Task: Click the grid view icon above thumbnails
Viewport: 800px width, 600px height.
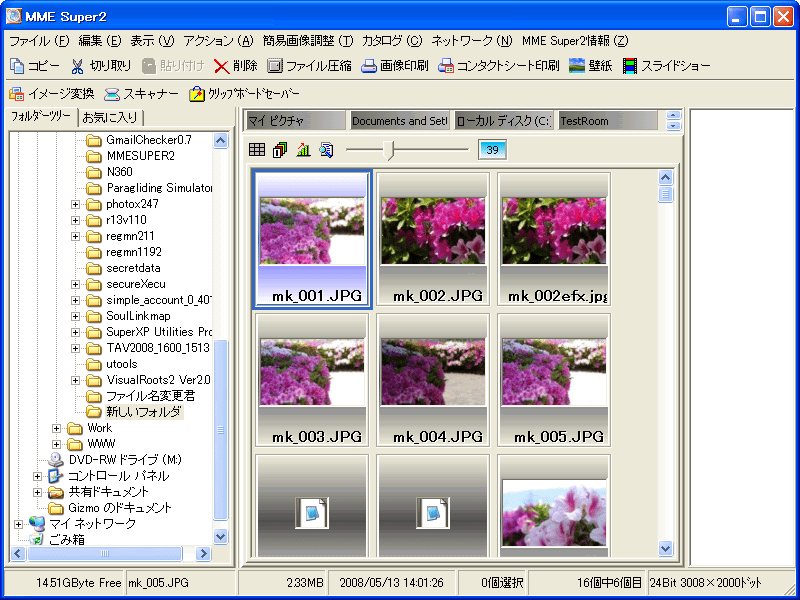Action: point(257,150)
